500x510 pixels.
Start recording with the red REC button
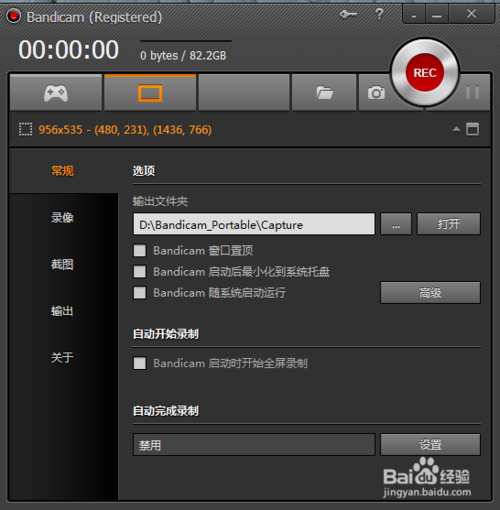[x=425, y=73]
